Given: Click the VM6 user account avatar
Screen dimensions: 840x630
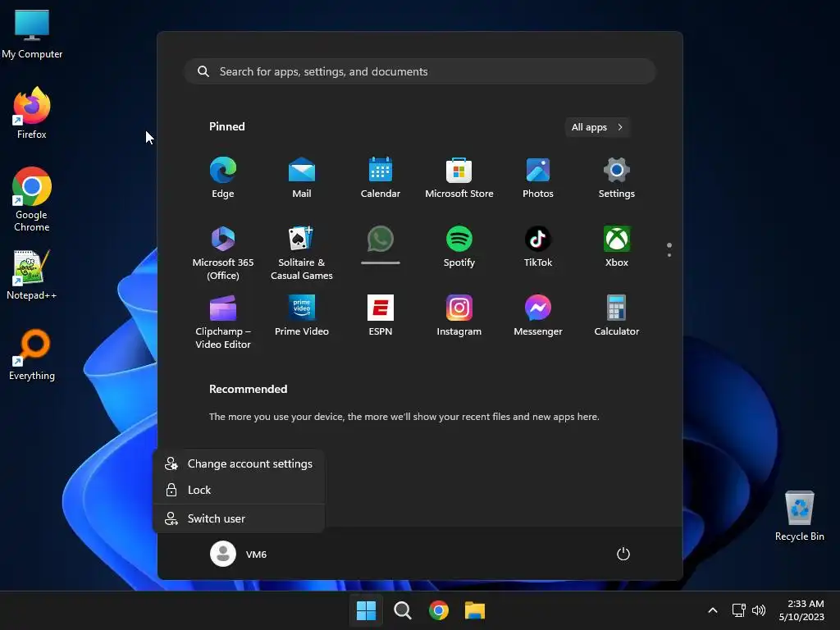Looking at the screenshot, I should 223,554.
